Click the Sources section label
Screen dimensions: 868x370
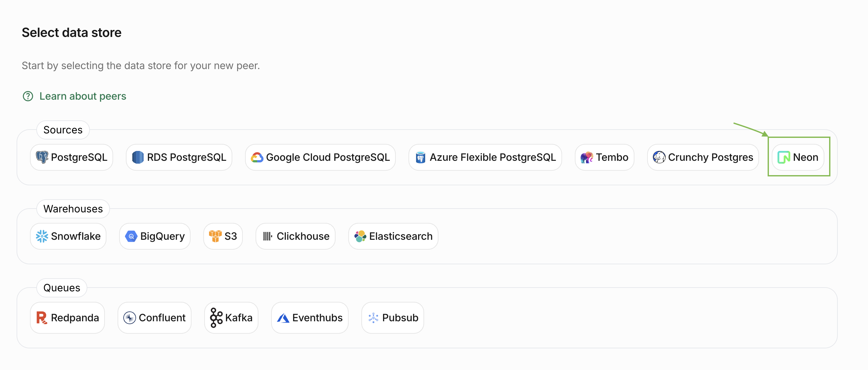coord(63,130)
